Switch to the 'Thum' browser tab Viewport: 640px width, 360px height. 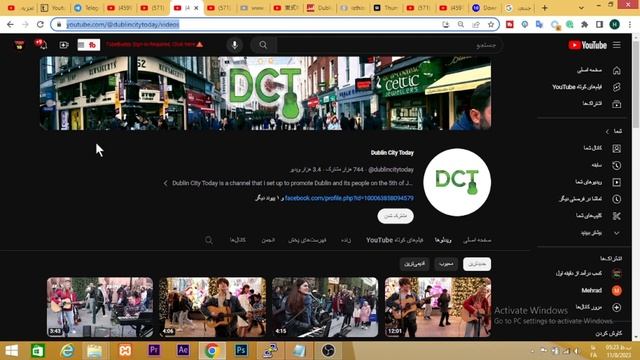click(x=386, y=8)
